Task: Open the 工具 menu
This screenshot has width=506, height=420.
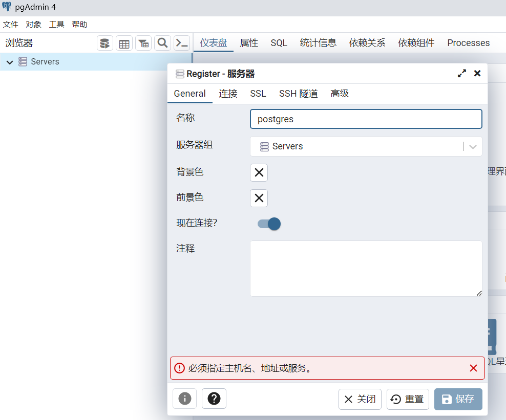Action: point(56,25)
